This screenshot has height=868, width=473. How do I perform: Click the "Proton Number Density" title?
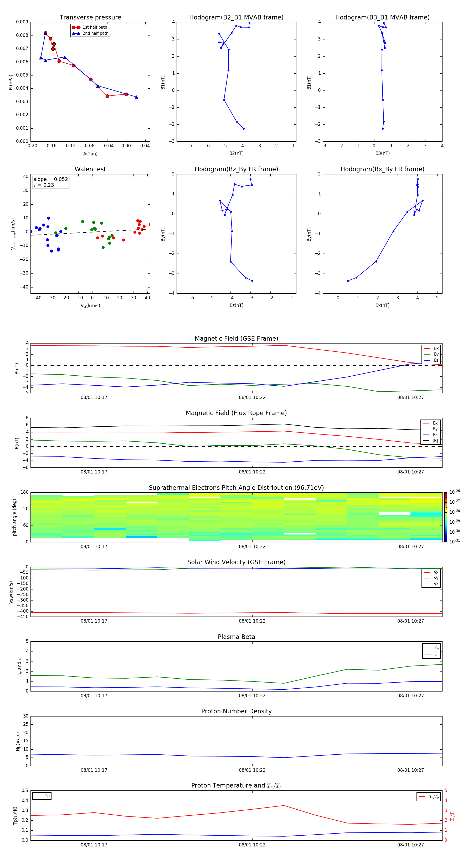click(x=236, y=711)
